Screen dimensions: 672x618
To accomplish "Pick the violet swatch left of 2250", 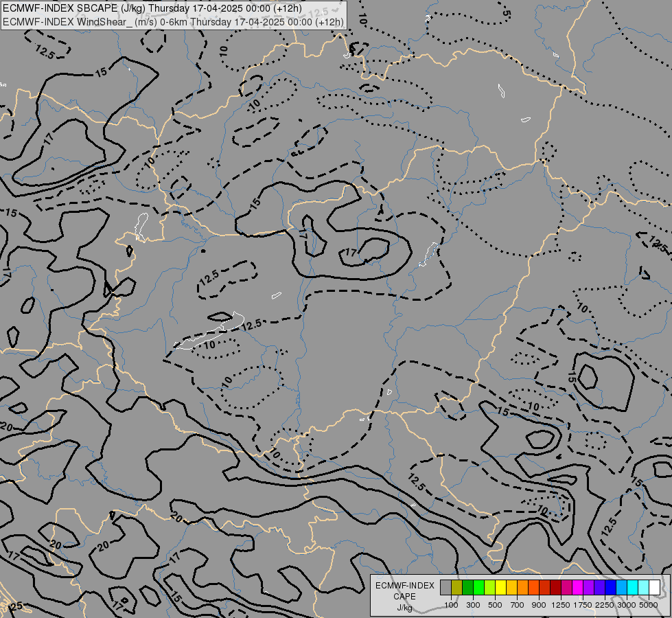I will click(x=599, y=587).
